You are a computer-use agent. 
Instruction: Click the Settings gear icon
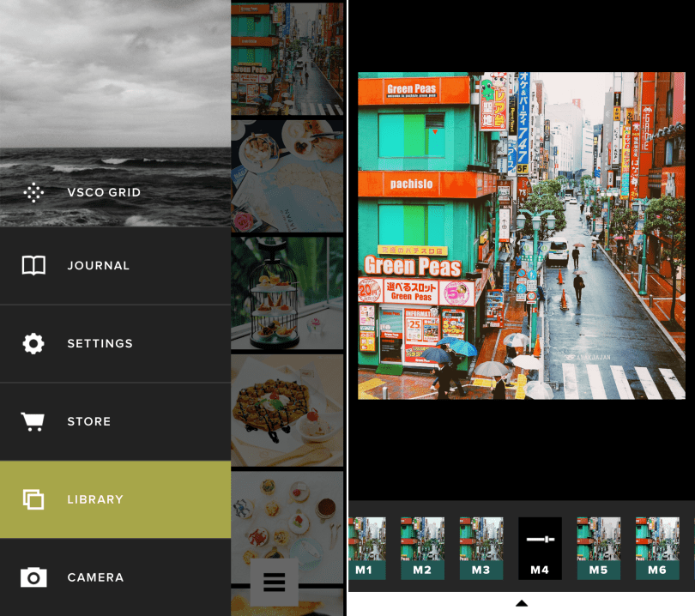[33, 344]
